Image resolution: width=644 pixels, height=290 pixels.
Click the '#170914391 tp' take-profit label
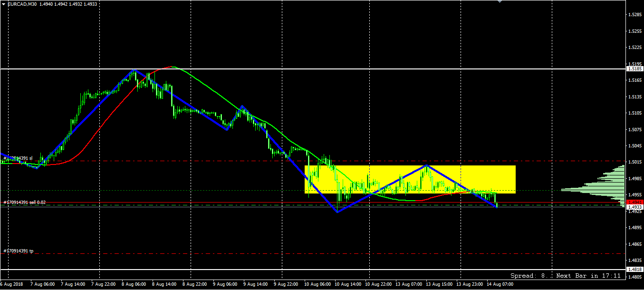click(19, 251)
